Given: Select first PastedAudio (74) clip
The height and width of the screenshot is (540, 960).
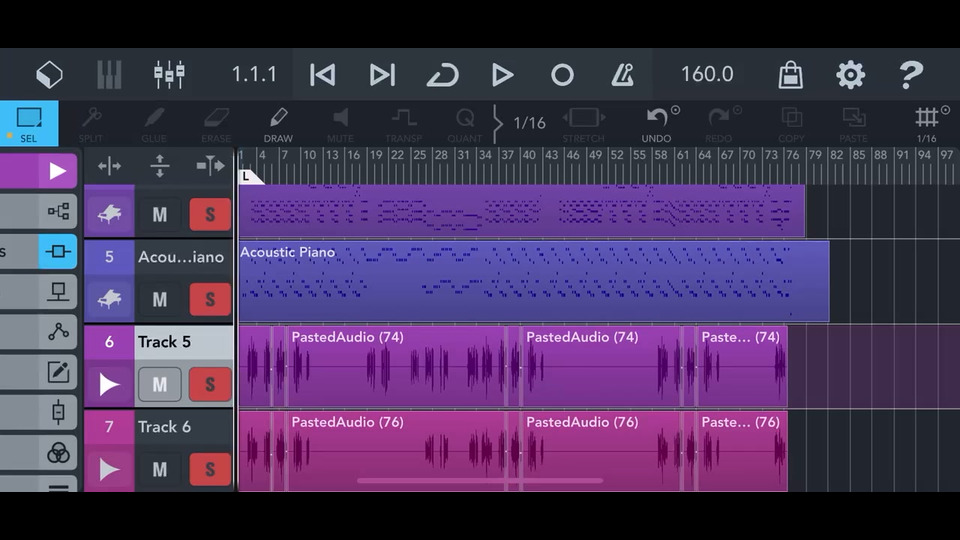Looking at the screenshot, I should coord(396,366).
